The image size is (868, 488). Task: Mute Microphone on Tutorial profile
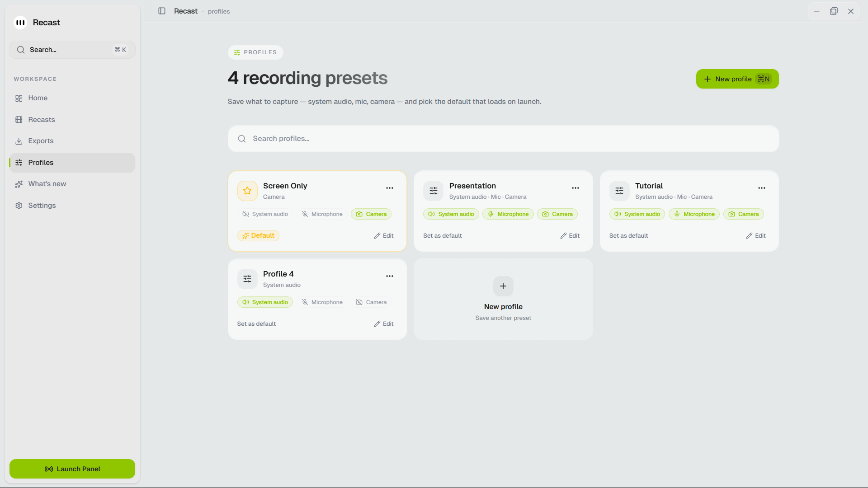tap(694, 214)
